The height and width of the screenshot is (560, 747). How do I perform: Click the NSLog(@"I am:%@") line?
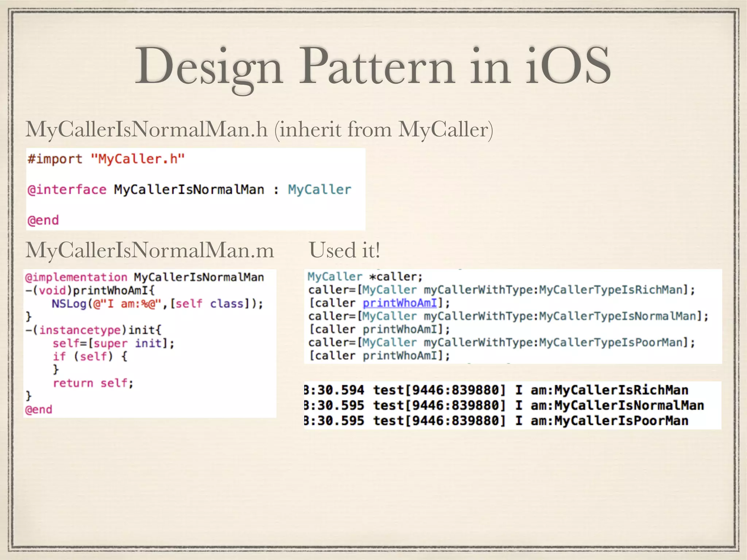[x=157, y=304]
